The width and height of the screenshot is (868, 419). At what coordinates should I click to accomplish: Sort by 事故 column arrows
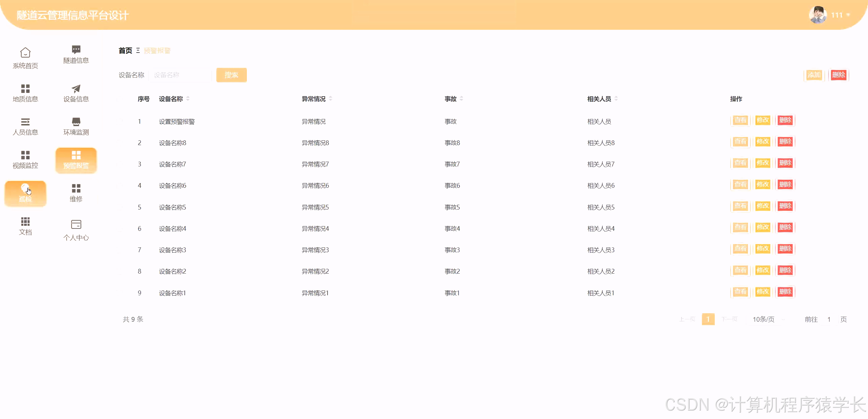click(461, 99)
